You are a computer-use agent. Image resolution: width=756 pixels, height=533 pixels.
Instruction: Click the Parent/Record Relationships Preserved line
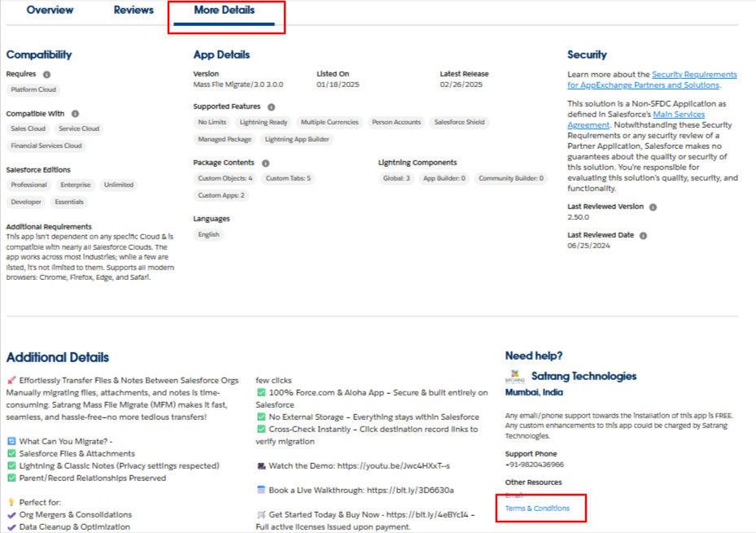click(x=87, y=478)
